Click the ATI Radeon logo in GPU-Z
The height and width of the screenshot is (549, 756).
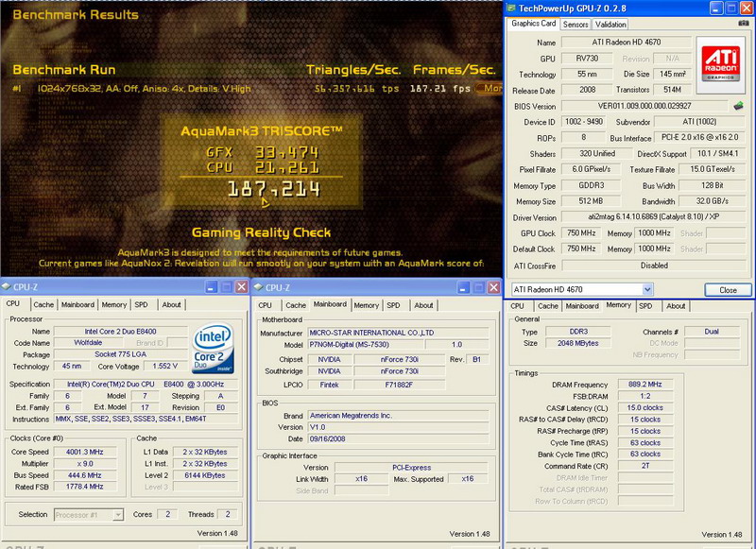click(721, 64)
